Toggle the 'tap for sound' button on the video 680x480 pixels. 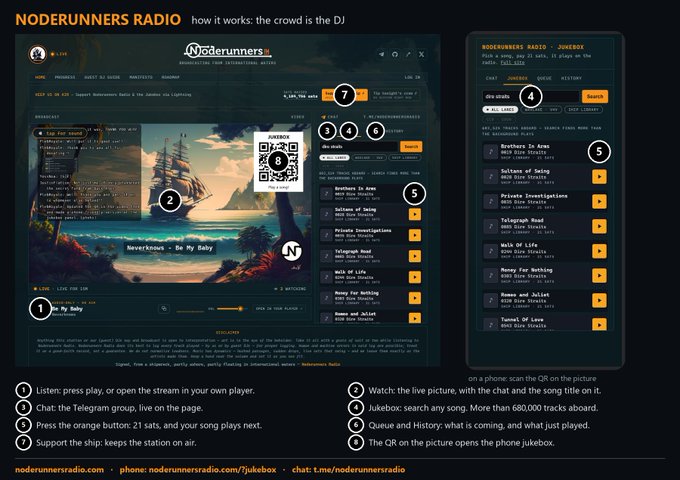pos(60,133)
